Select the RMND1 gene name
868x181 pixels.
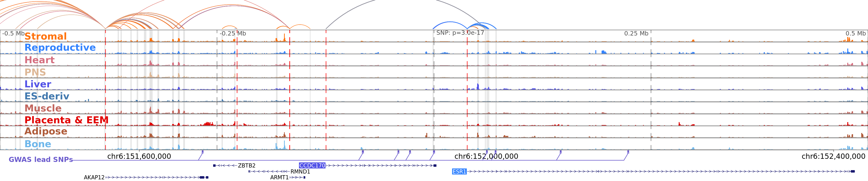tap(300, 172)
